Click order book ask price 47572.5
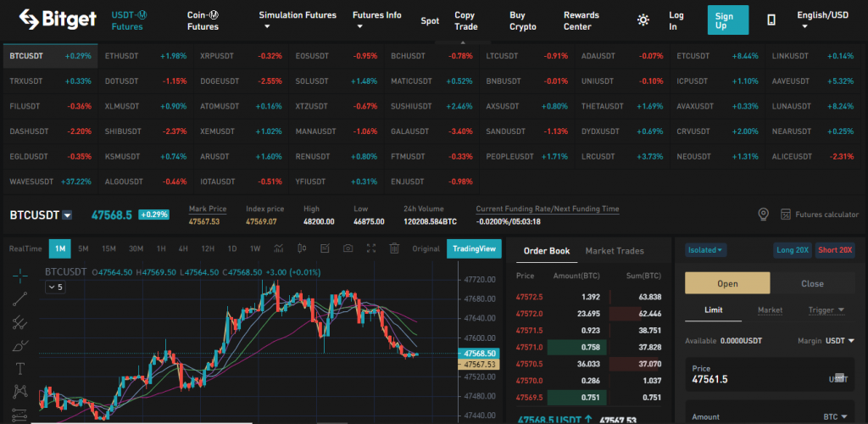Viewport: 868px width, 424px height. [x=529, y=297]
